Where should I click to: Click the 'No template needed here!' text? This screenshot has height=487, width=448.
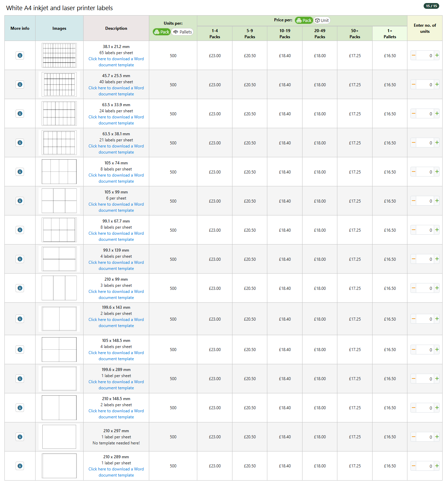pyautogui.click(x=116, y=443)
